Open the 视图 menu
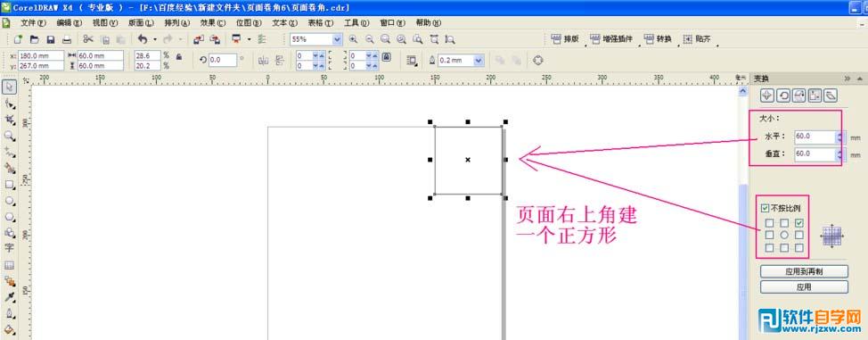The width and height of the screenshot is (868, 340). [104, 22]
